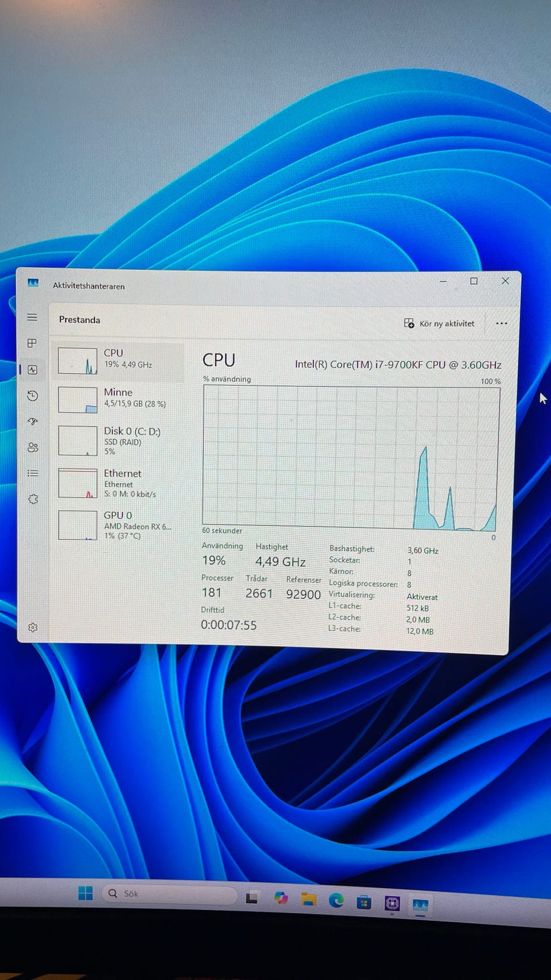Click the taskbar 'Sök' search box

pos(170,894)
